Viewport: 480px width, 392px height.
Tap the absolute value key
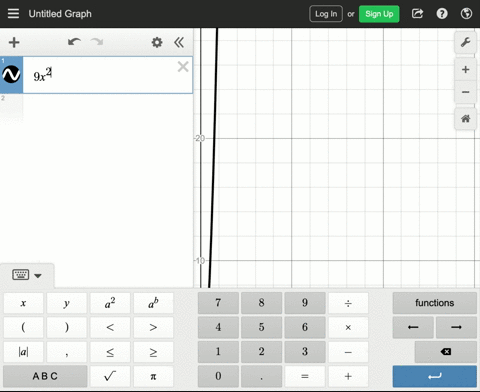pos(23,352)
